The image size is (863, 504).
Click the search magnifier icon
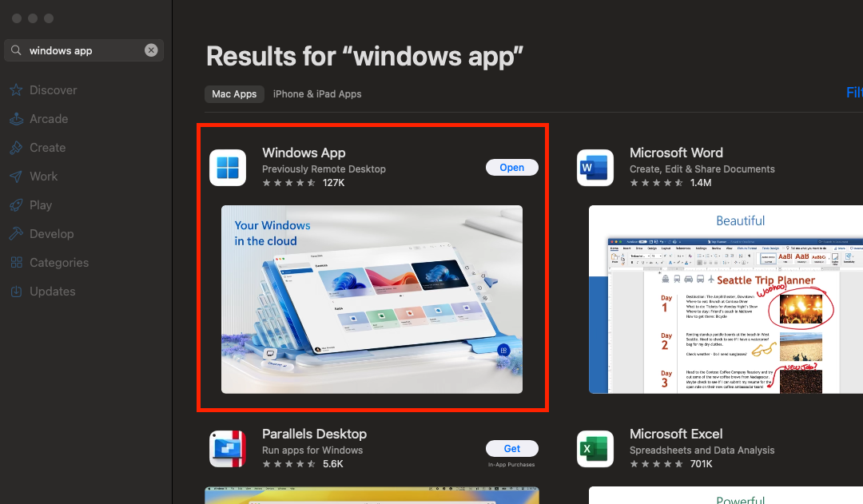coord(16,50)
